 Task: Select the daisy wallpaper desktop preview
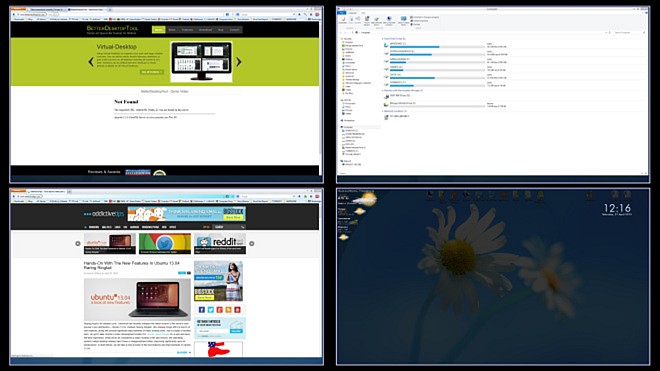tap(493, 277)
